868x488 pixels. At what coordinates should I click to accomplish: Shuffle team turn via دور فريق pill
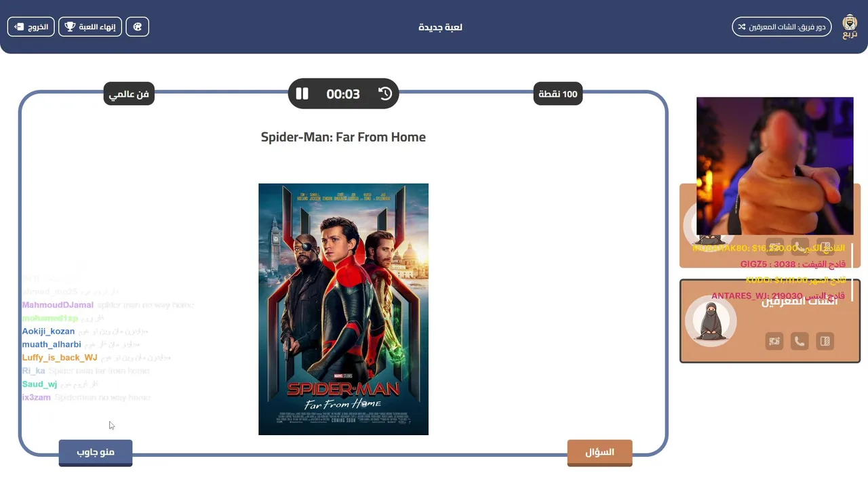pyautogui.click(x=782, y=27)
